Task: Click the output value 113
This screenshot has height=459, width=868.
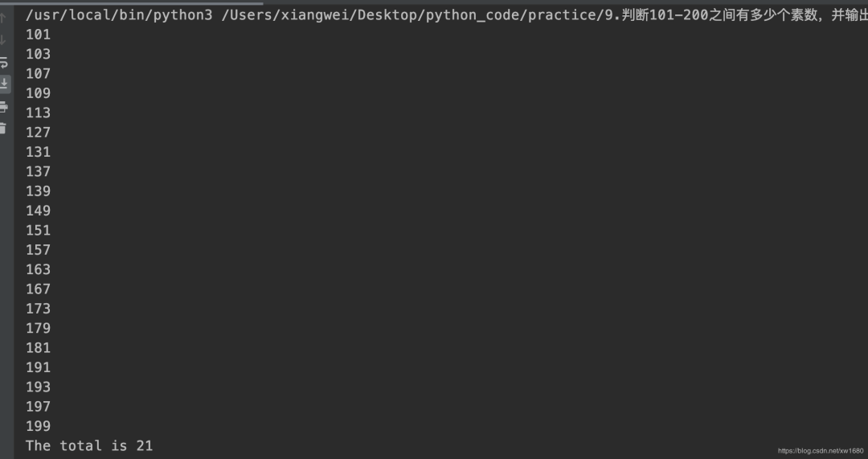Action: 38,113
